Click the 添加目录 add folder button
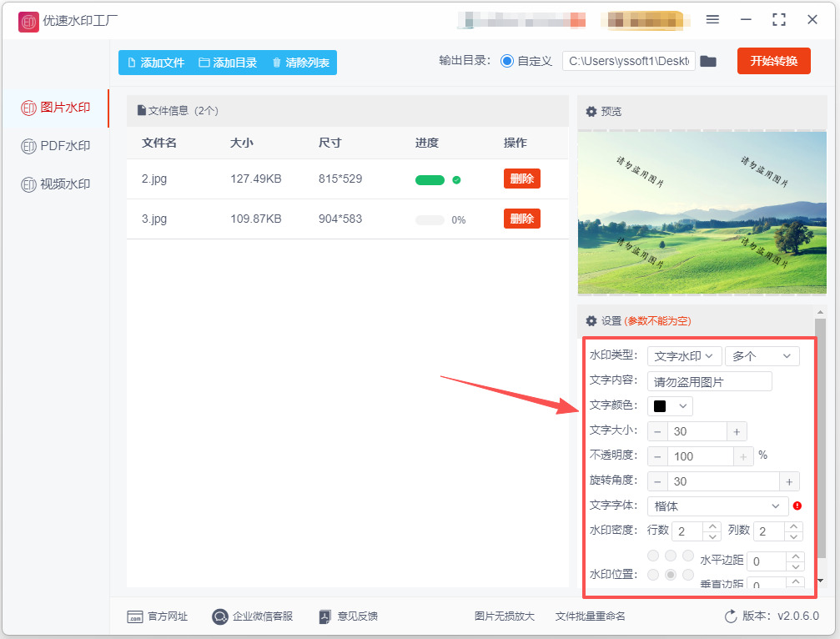840x639 pixels. [x=229, y=63]
